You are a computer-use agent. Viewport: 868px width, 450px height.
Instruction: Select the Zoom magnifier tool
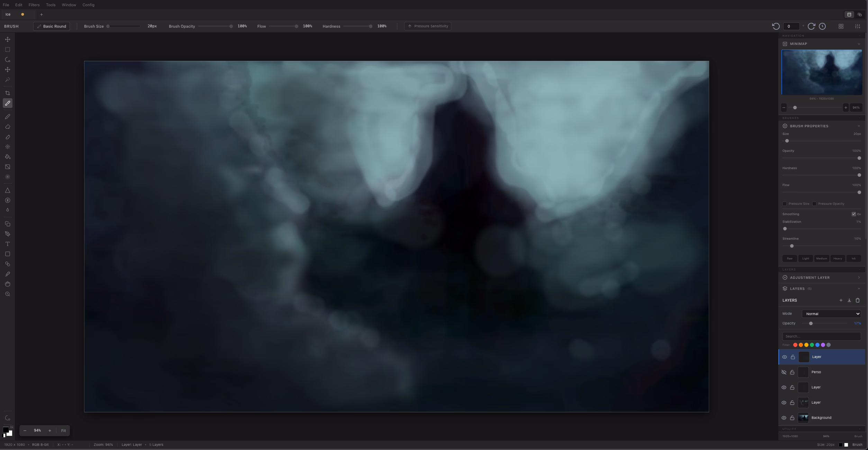coord(8,294)
